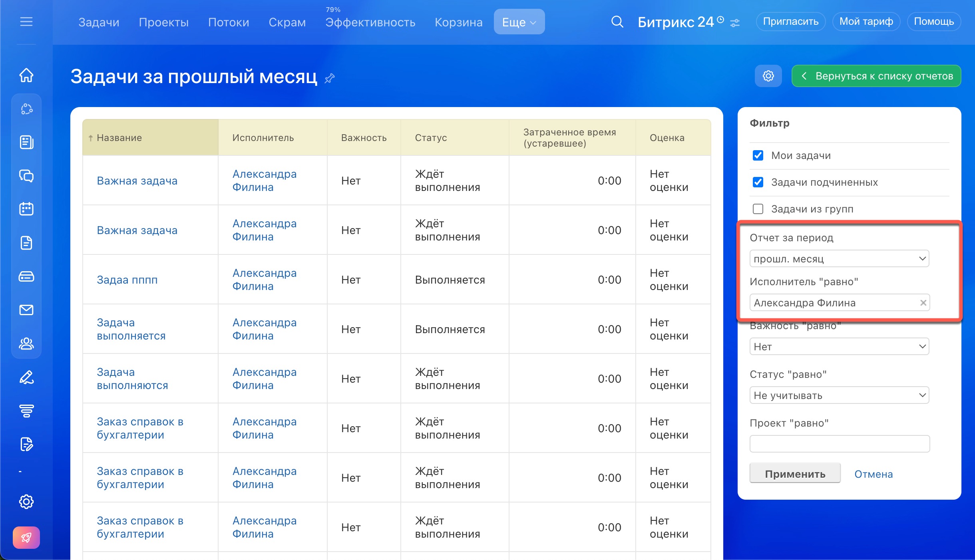
Task: Open the collaboration circle icon in sidebar
Action: (x=26, y=109)
